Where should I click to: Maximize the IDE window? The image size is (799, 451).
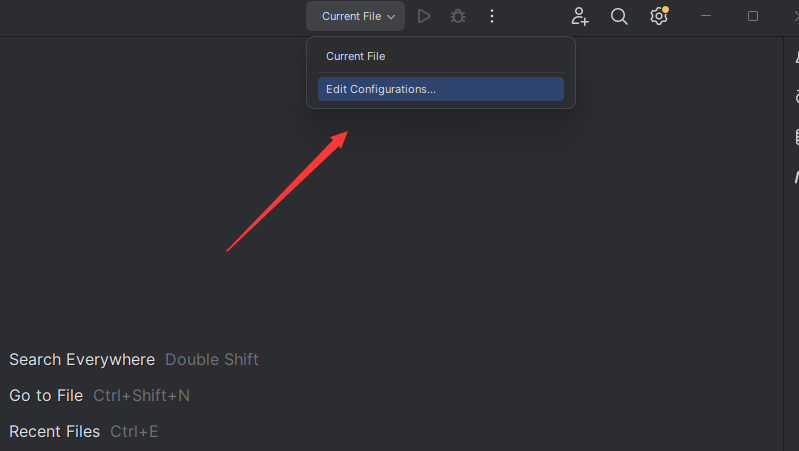click(x=753, y=16)
